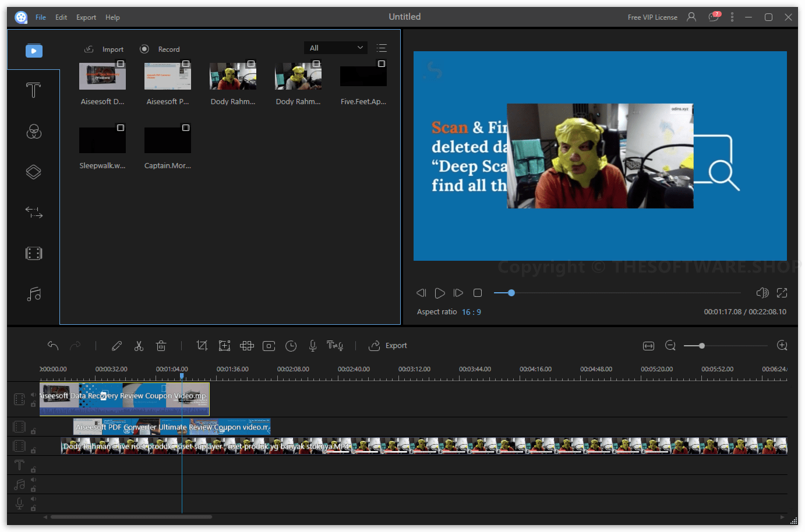Viewport: 805px width, 532px height.
Task: Lock the voice-over track
Action: click(33, 508)
